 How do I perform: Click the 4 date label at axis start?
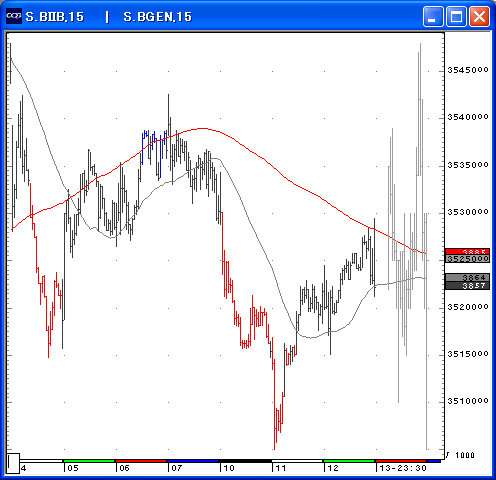coord(23,468)
